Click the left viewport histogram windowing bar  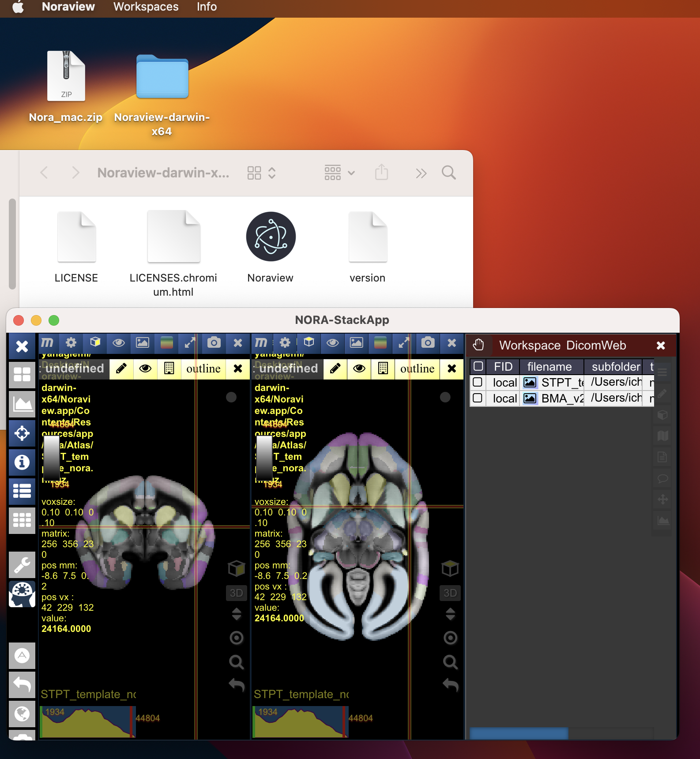87,722
